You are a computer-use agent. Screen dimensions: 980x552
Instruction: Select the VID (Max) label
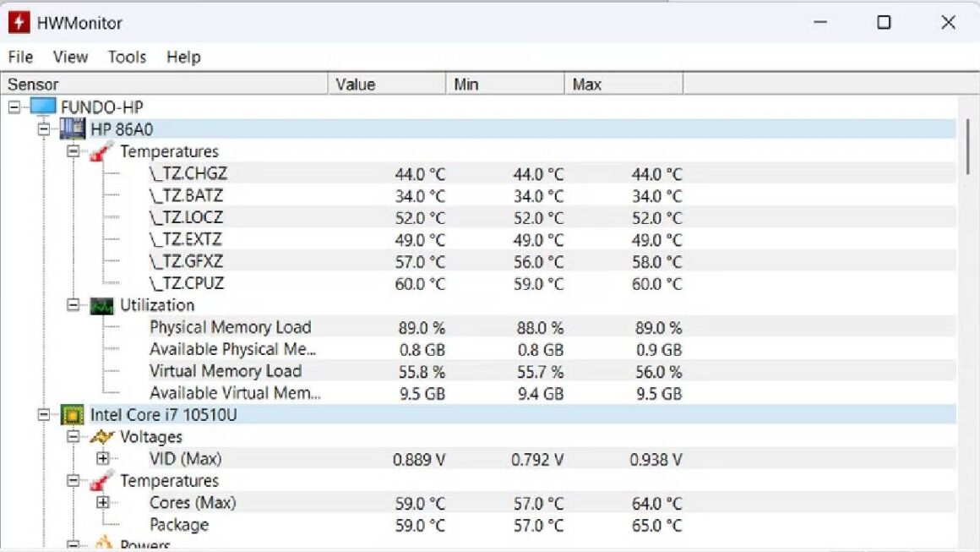coord(186,459)
